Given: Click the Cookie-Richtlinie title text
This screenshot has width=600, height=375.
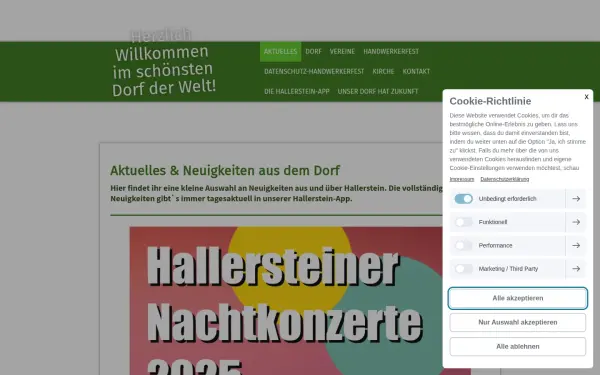Looking at the screenshot, I should [490, 101].
